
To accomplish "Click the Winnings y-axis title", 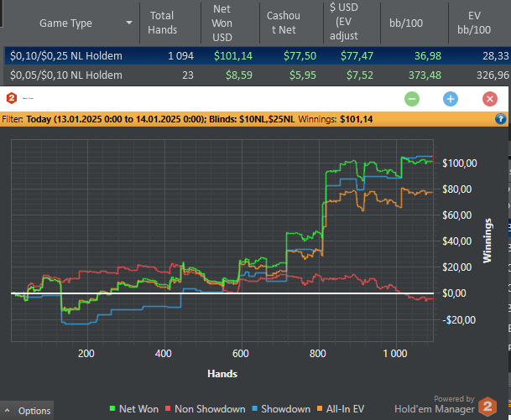I will (x=488, y=241).
